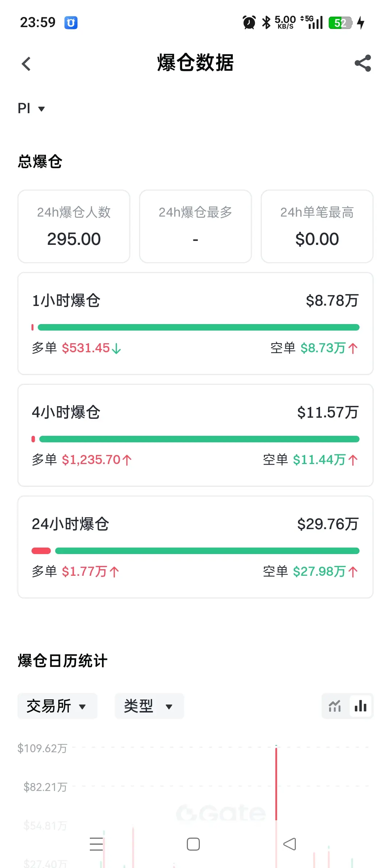Tap the back arrow icon
This screenshot has height=868, width=391.
coord(26,64)
